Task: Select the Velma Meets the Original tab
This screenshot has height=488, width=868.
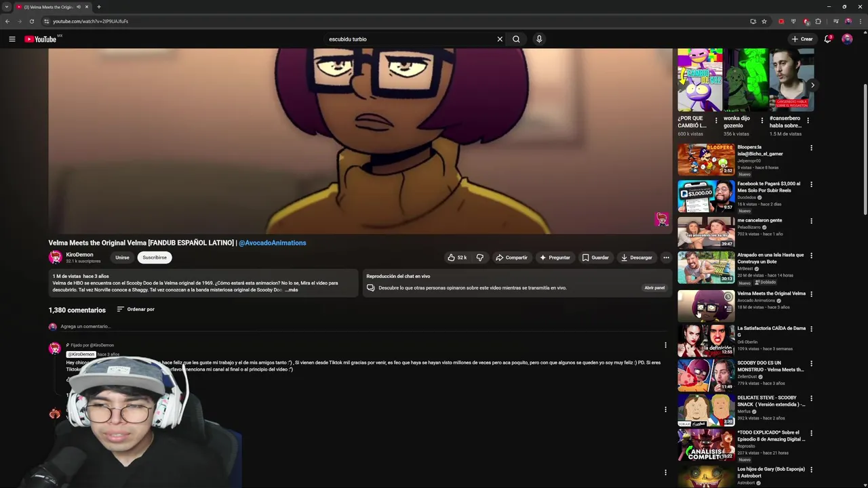Action: click(49, 7)
